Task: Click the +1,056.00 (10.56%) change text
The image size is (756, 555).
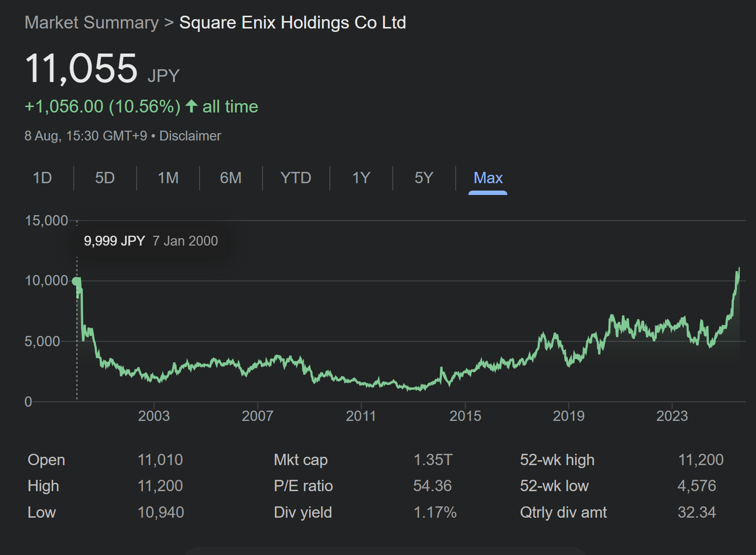Action: click(x=103, y=107)
